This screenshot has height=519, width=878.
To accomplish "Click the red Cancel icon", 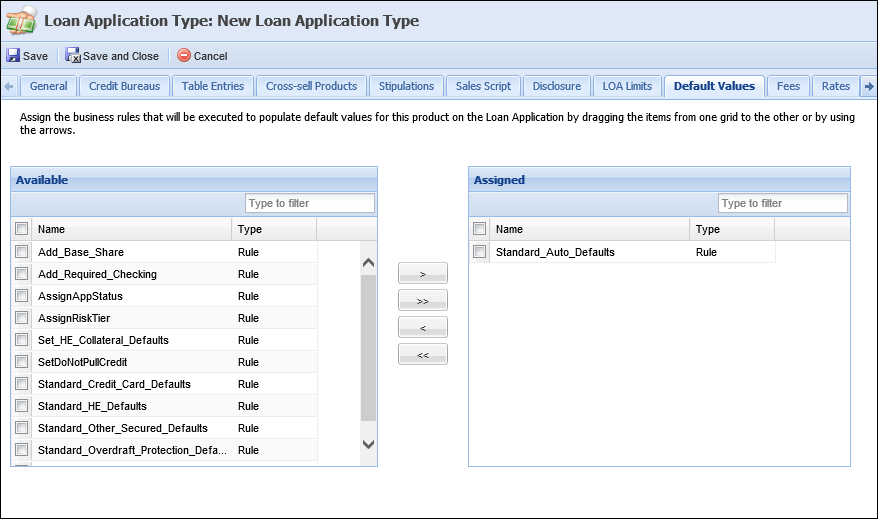I will (184, 55).
